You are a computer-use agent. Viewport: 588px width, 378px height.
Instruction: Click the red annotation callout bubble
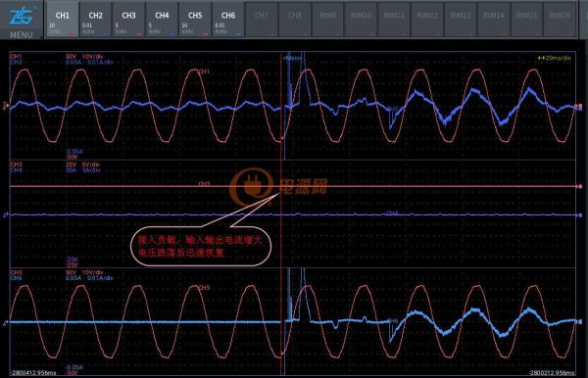point(201,246)
